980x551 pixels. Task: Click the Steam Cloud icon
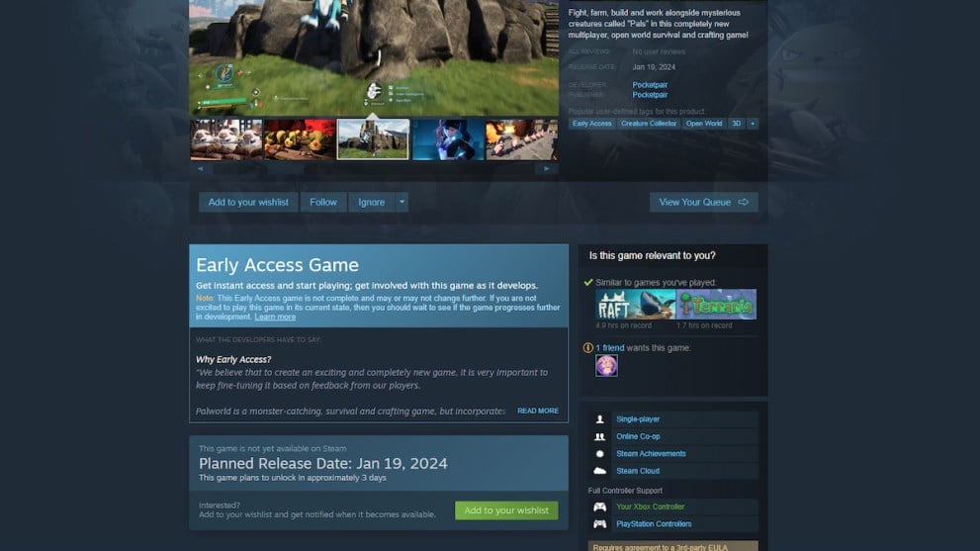[x=599, y=471]
